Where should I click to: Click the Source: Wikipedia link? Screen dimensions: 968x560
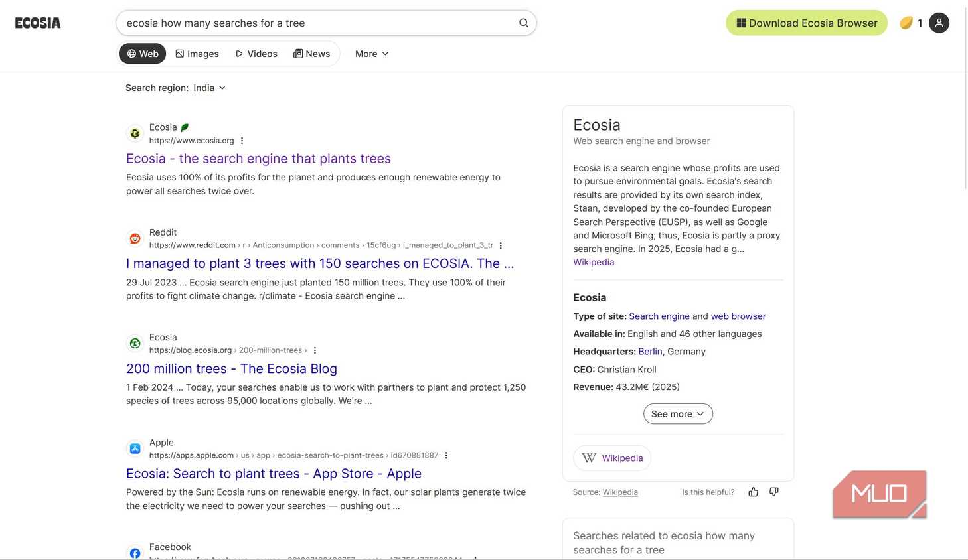(x=620, y=492)
